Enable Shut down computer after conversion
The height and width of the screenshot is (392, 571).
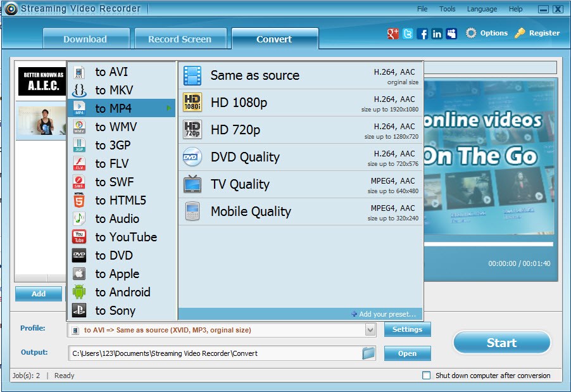[x=426, y=376]
